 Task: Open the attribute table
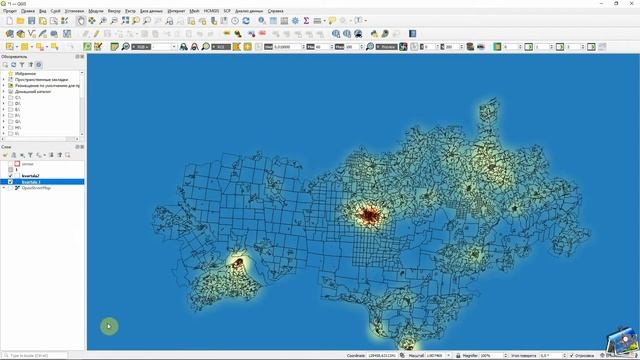273,20
